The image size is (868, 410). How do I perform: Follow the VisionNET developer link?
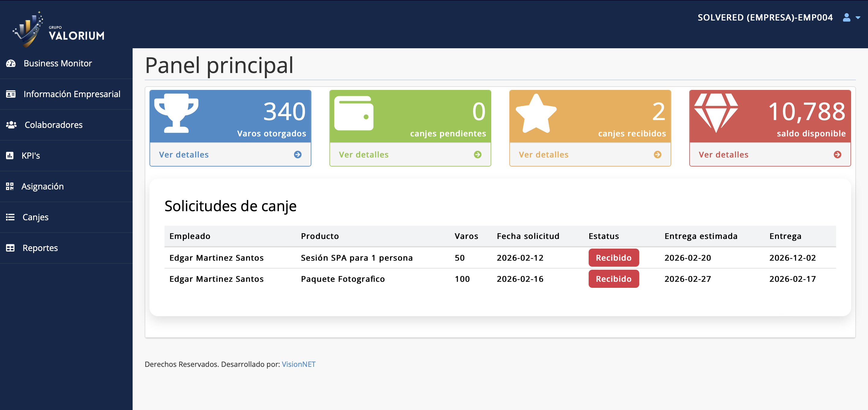pos(299,364)
